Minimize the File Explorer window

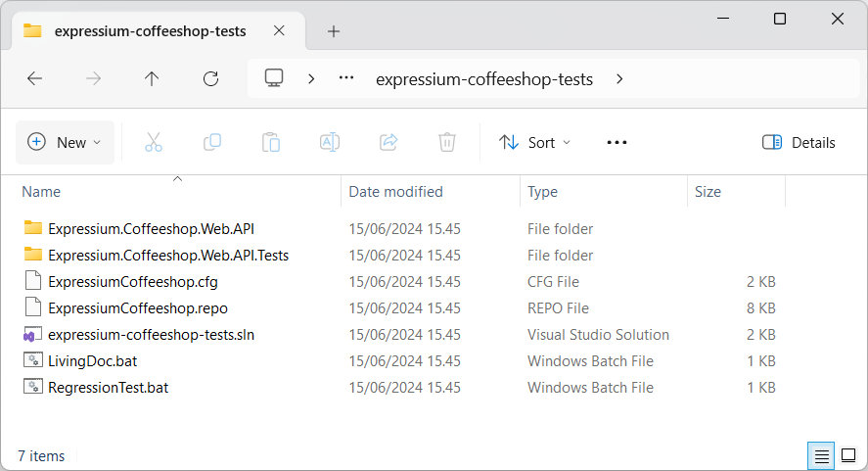pos(722,19)
